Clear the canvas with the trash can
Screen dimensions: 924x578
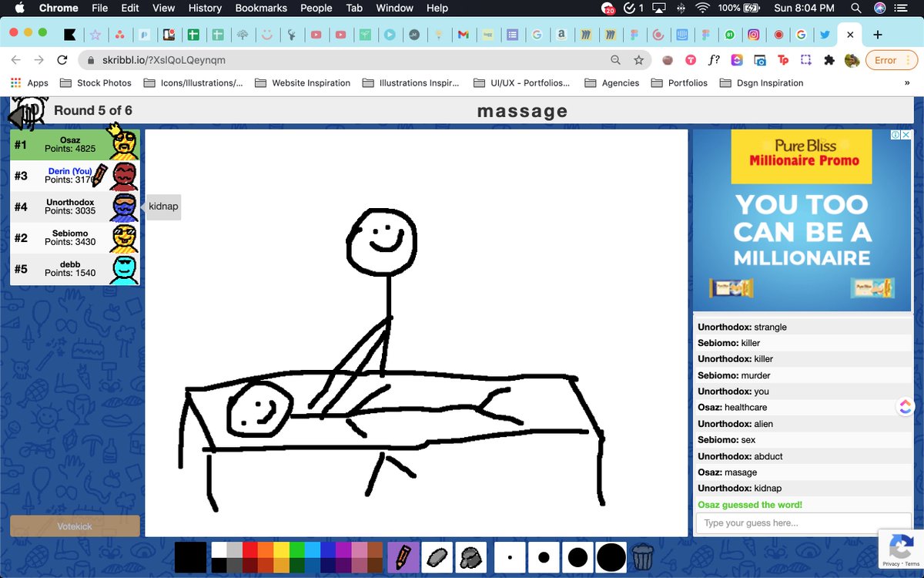(643, 557)
